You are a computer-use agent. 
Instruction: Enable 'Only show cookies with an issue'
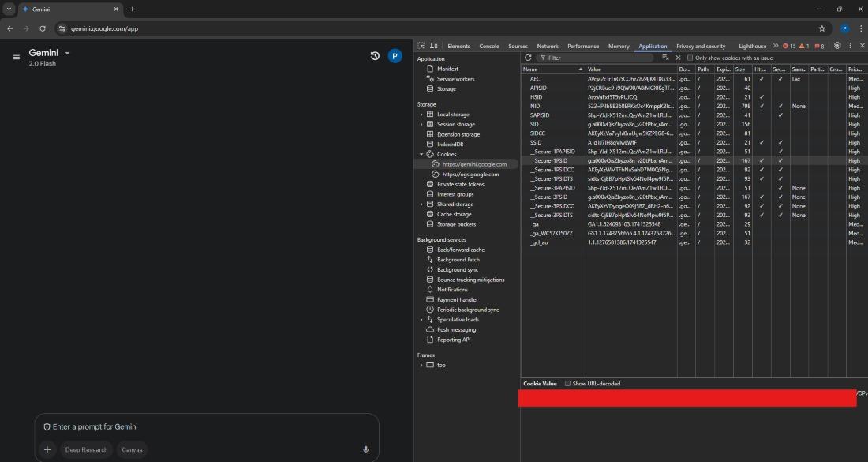[x=690, y=58]
